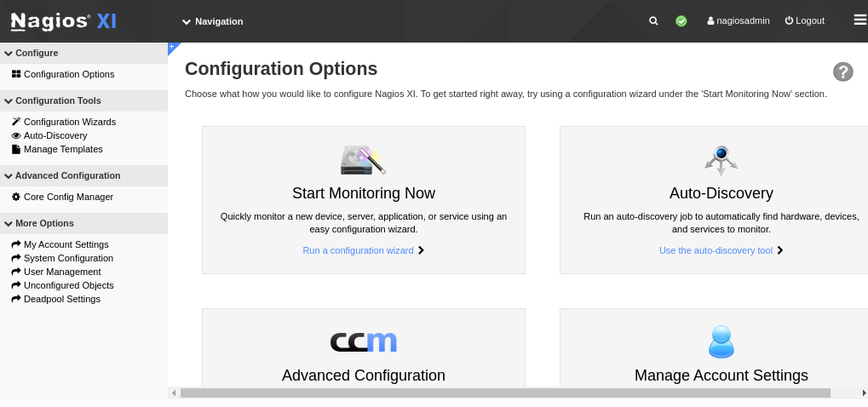
Task: Click the Manage Account Settings card heading
Action: tap(721, 375)
